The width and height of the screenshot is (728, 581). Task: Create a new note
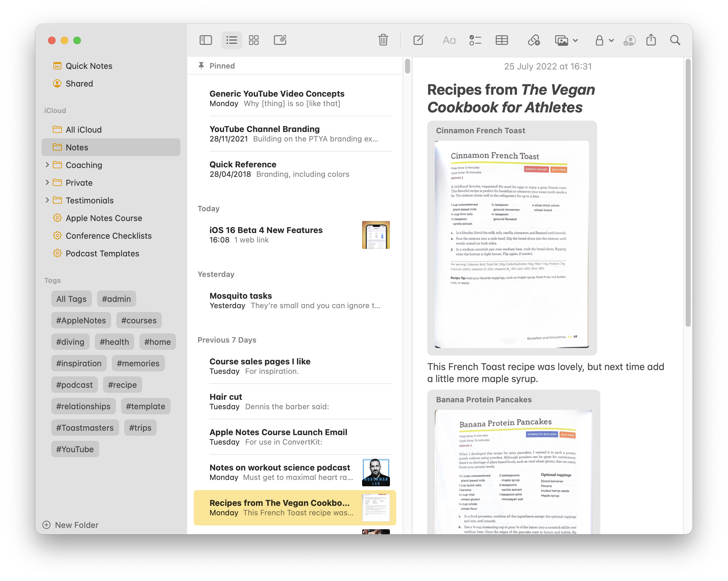(418, 40)
